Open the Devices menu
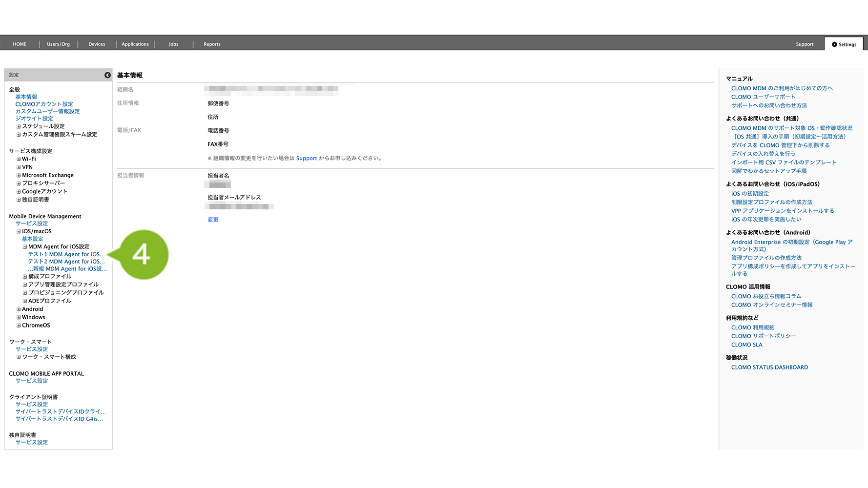 pos(97,44)
